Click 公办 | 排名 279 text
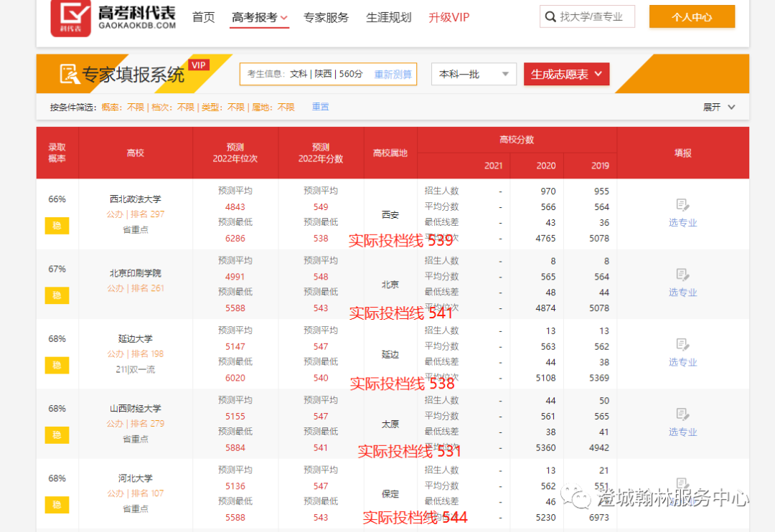 click(x=136, y=423)
